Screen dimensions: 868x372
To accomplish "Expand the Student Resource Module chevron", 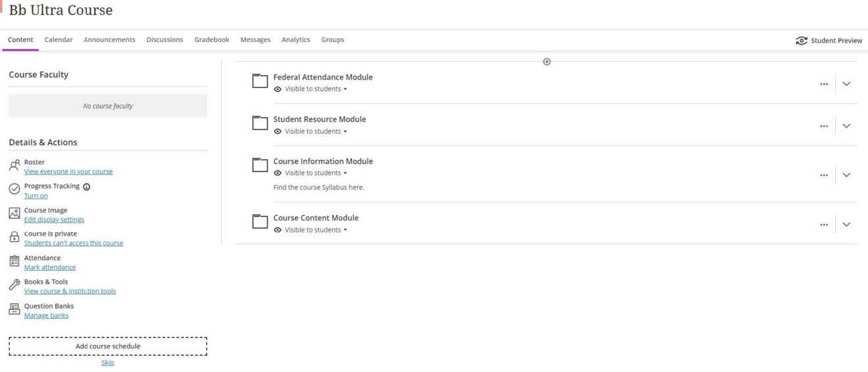I will tap(846, 126).
